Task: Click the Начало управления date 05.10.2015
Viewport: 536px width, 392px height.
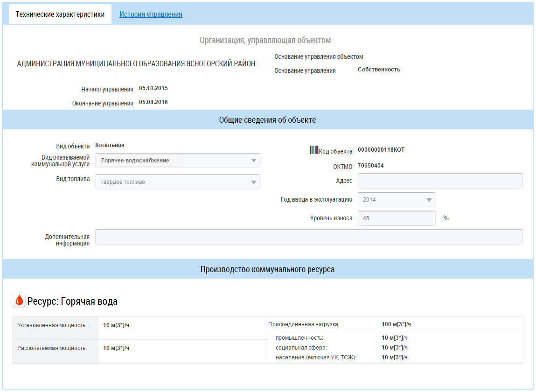Action: (153, 88)
